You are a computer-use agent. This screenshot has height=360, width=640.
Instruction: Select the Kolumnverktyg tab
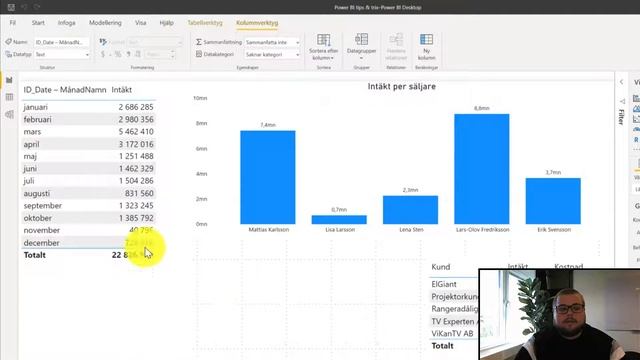[257, 23]
